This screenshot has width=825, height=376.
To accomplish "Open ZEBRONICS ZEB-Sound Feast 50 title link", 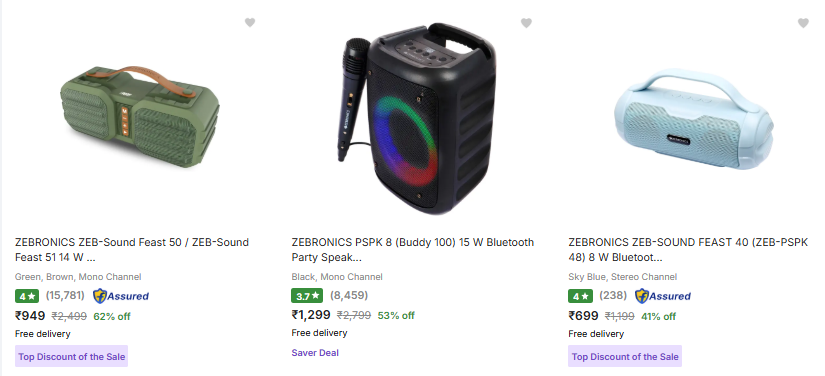I will (132, 250).
